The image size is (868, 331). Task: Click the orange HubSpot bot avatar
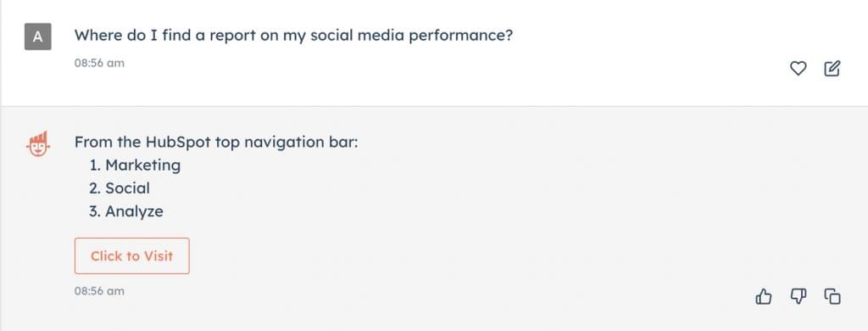(37, 143)
